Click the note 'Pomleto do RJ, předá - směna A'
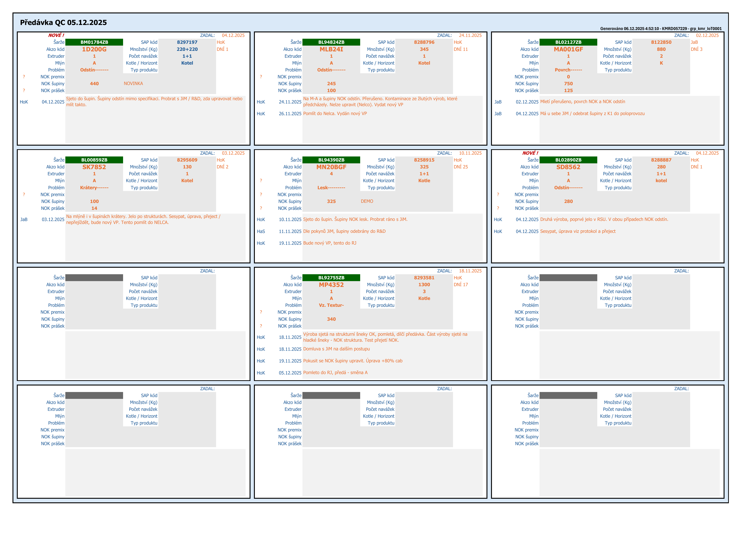This screenshot has height=534, width=756. pos(335,372)
